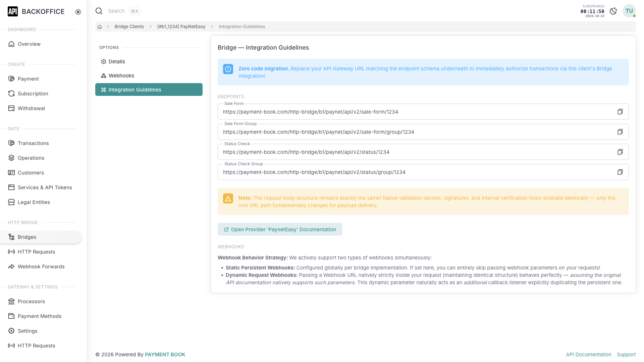Open the Support footer link
This screenshot has height=362, width=644.
tap(626, 354)
